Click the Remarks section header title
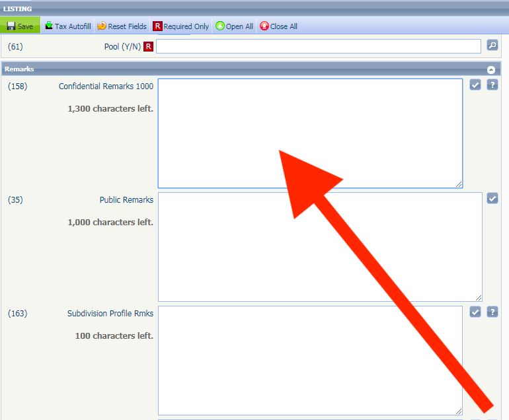Image resolution: width=509 pixels, height=420 pixels. point(19,69)
